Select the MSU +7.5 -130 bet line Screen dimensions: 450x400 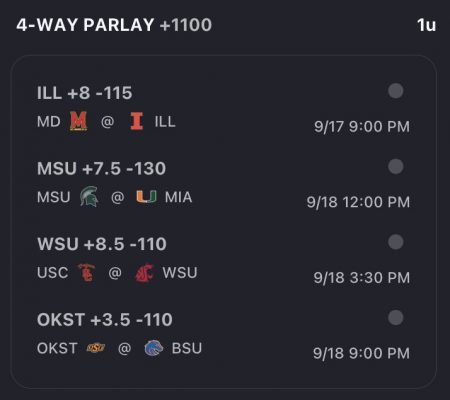[x=101, y=168]
